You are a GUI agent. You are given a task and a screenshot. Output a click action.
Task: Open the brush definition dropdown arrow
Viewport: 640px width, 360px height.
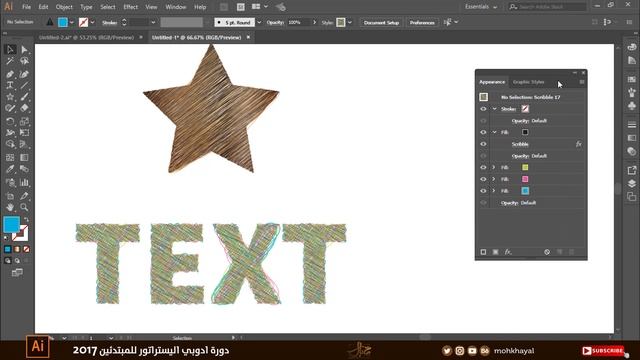pyautogui.click(x=259, y=22)
